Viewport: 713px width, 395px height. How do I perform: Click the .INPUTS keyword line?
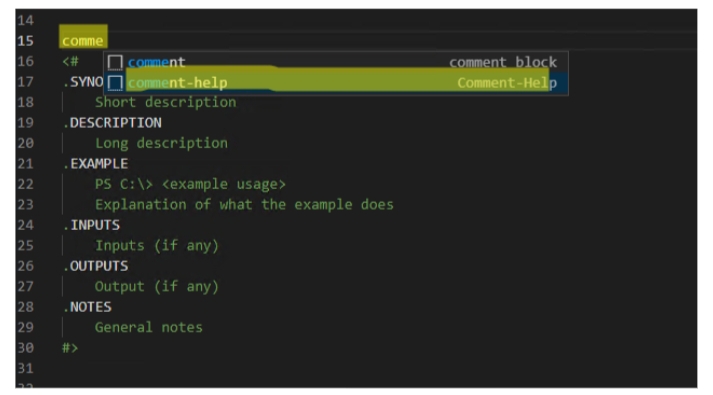[91, 225]
